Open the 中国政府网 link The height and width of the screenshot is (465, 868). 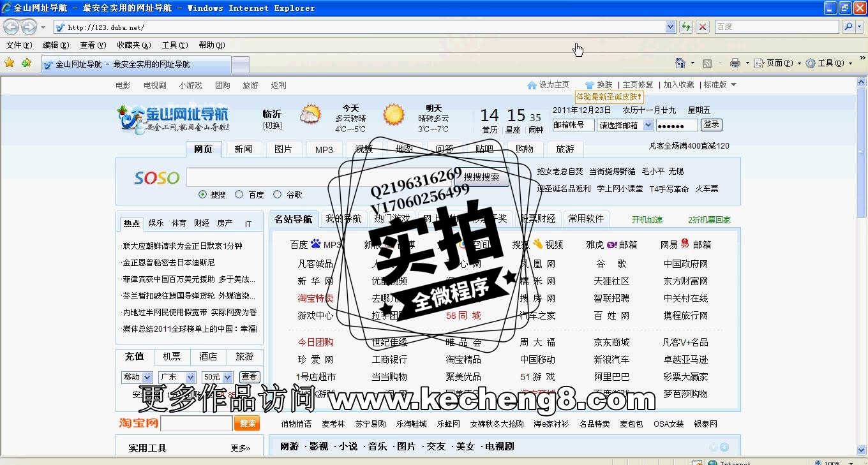pos(685,264)
